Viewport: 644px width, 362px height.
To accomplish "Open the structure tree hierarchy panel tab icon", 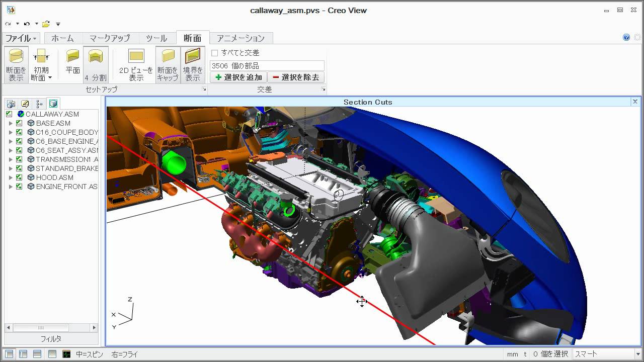I will 39,104.
